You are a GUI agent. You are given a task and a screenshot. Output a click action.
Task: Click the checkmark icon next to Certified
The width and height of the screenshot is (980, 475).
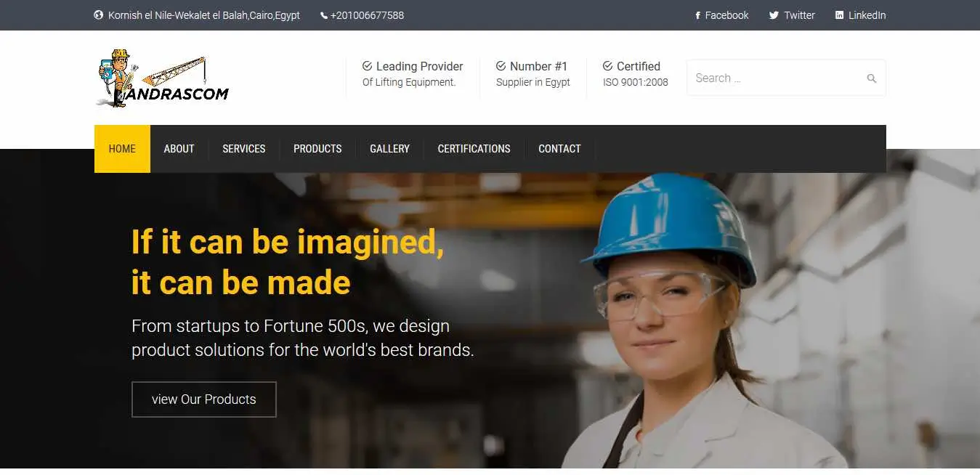(607, 66)
